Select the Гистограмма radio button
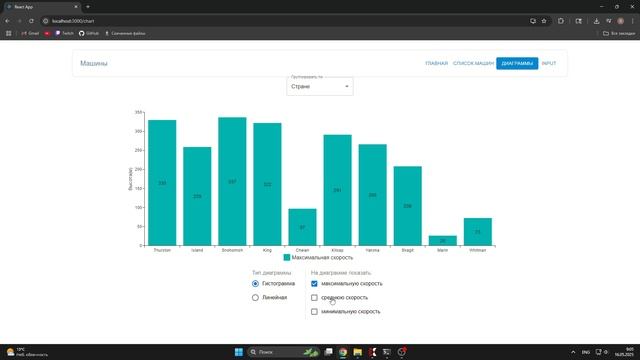640x360 pixels. point(255,284)
